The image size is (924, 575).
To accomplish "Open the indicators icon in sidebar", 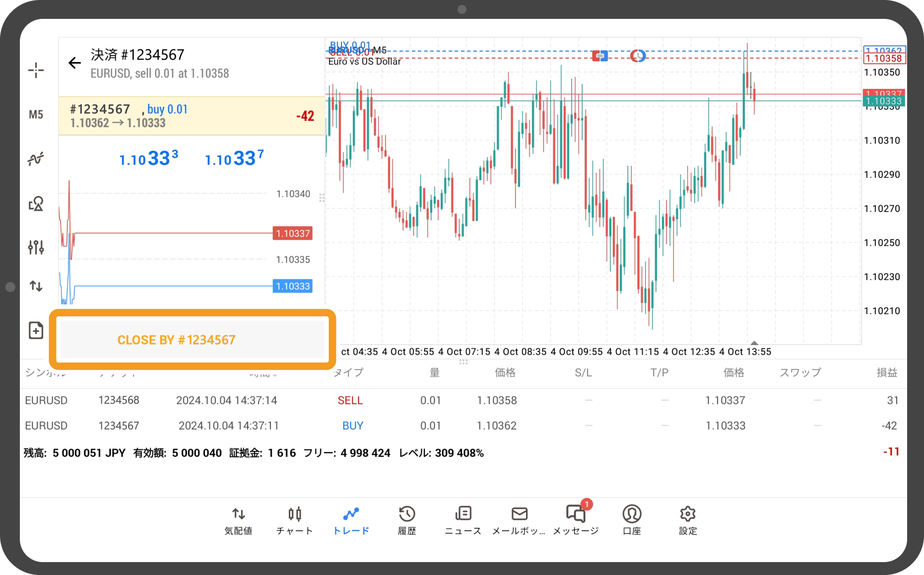I will click(x=36, y=158).
